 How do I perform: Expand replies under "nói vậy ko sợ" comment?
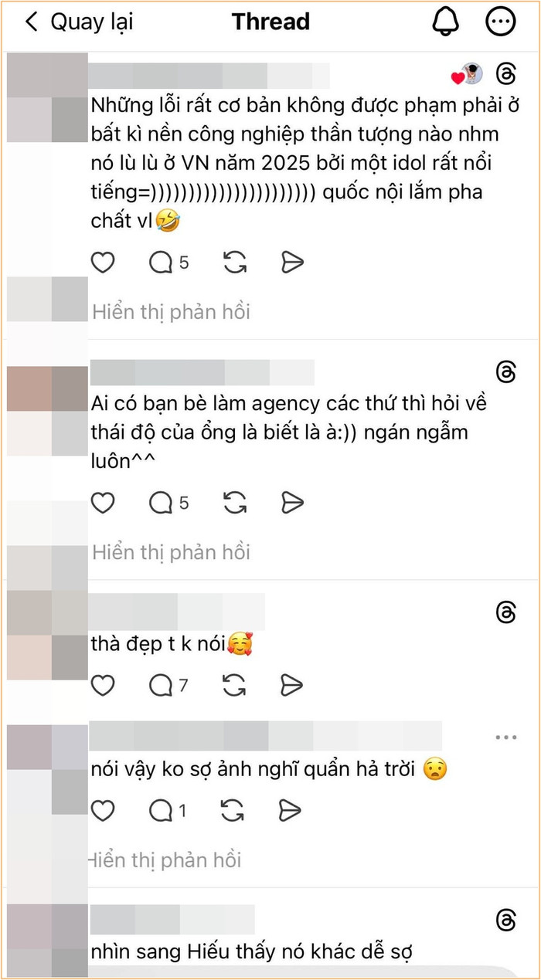tap(165, 860)
